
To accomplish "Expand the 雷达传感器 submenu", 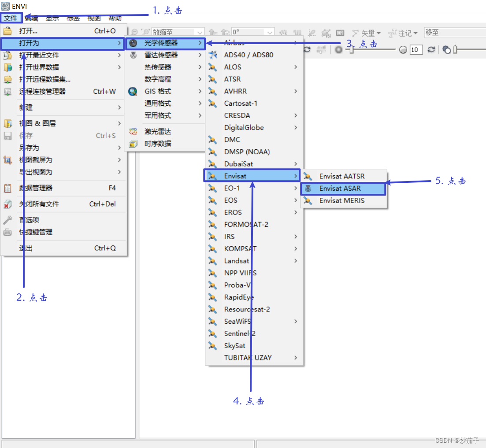I will coord(200,55).
